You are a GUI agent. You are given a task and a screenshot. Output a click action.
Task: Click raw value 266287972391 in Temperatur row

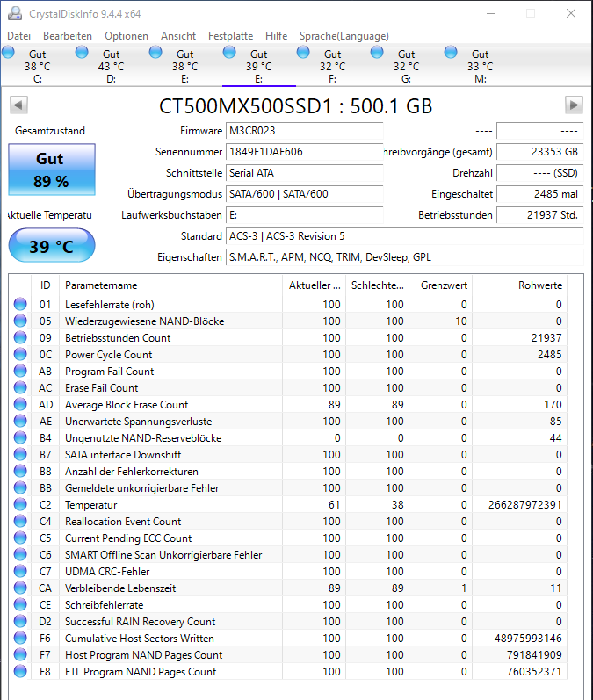point(524,504)
